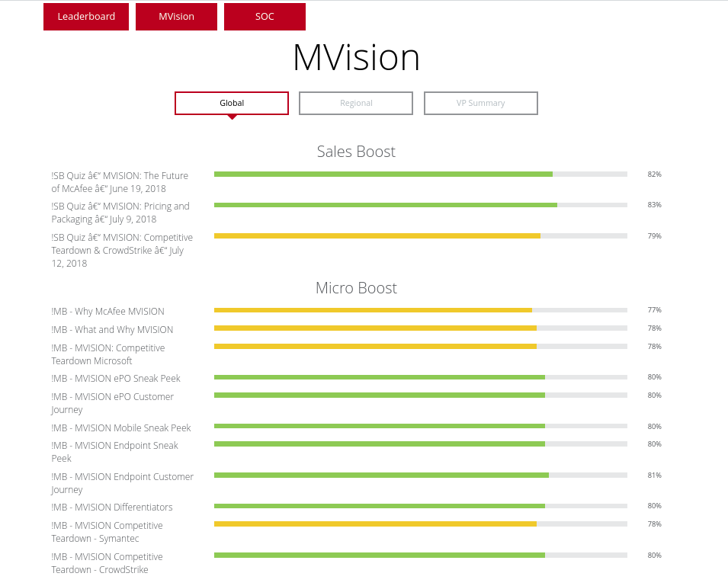Click the Endpoint Sneak Peek progress bar
The height and width of the screenshot is (586, 728).
point(421,444)
